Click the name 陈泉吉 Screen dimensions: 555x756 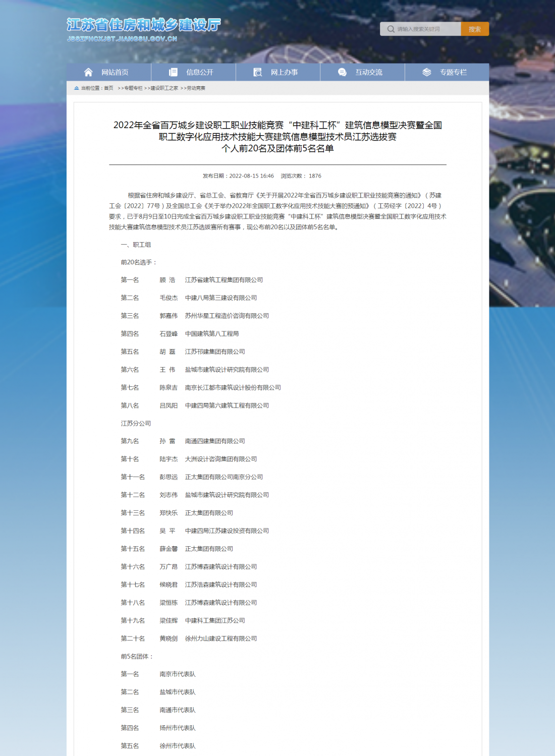click(x=169, y=388)
